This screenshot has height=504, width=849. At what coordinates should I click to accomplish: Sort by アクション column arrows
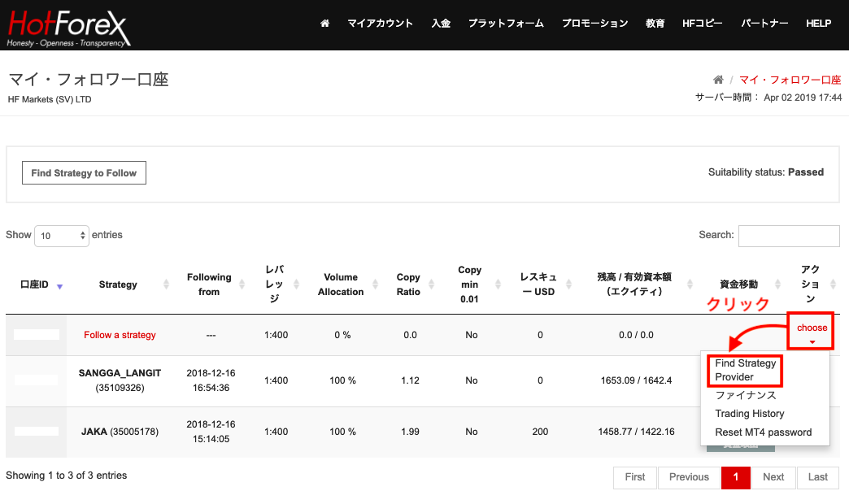(833, 285)
